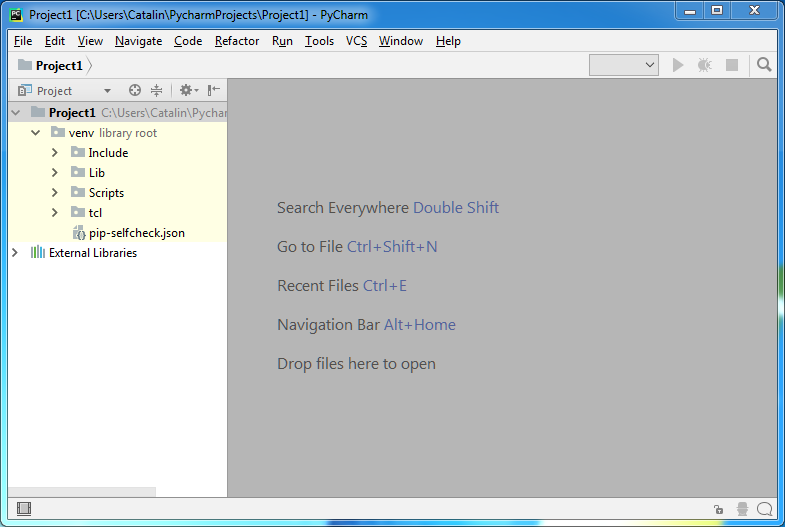Toggle tool window bars icon in status bar
Screen dimensions: 785x527
pyautogui.click(x=24, y=509)
